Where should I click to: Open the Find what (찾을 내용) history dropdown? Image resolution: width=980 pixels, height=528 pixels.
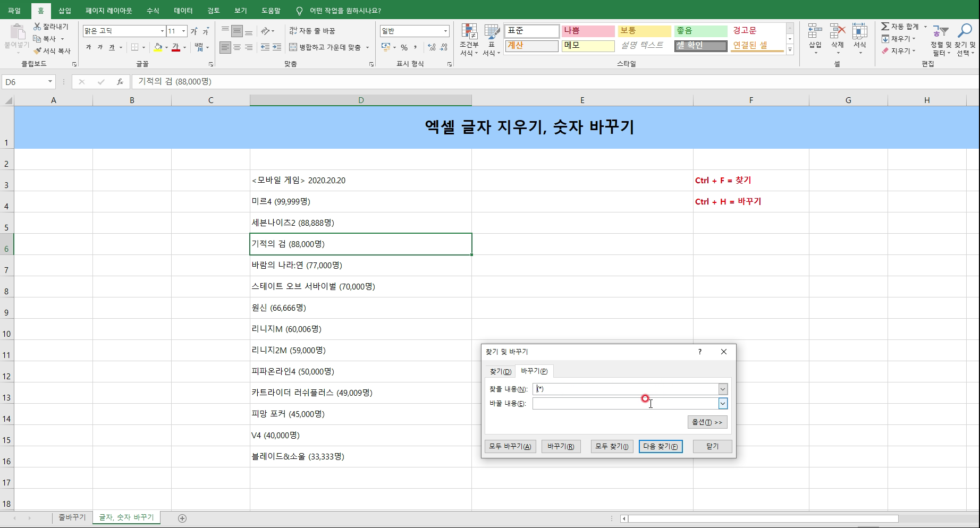[x=723, y=389]
